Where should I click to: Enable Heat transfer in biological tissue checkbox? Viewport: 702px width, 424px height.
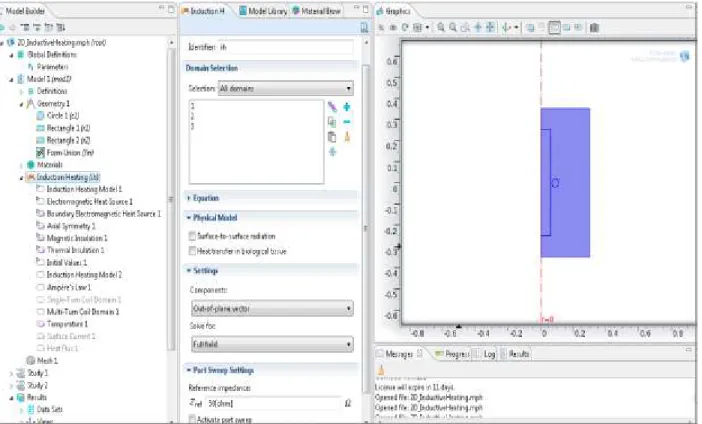(x=193, y=251)
